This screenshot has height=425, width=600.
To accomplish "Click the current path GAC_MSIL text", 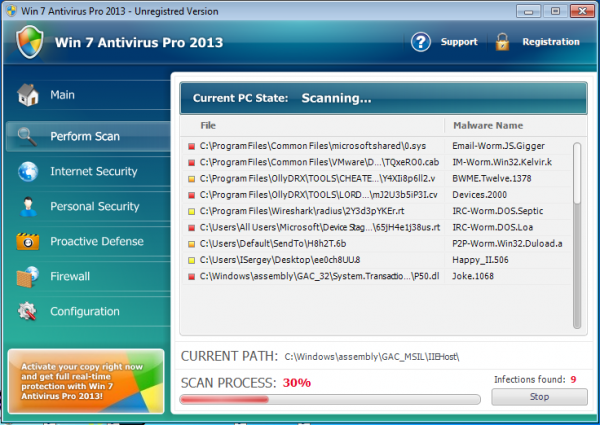I will tap(372, 357).
